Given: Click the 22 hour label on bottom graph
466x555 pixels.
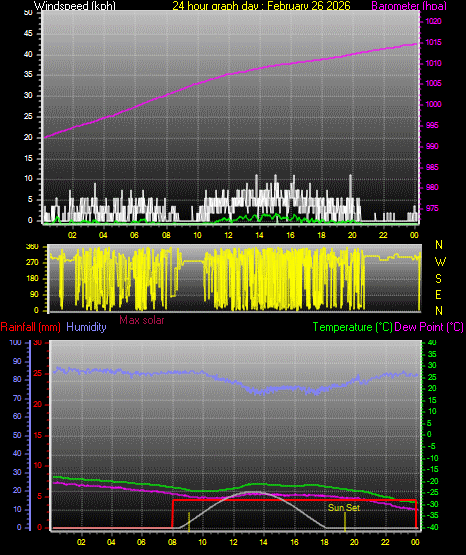Looking at the screenshot, I should pos(385,542).
